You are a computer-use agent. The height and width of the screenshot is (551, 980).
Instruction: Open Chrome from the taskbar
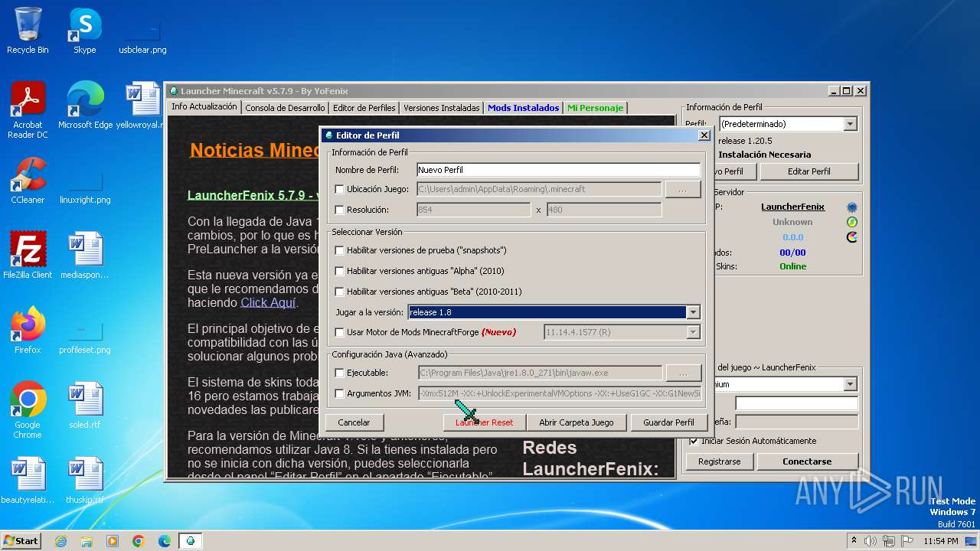pos(139,541)
